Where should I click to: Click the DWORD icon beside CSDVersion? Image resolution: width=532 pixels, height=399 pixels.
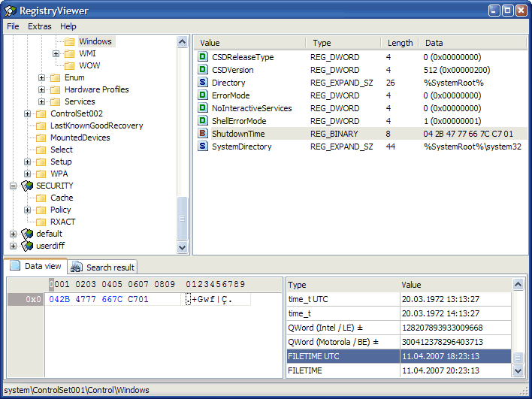tap(203, 70)
